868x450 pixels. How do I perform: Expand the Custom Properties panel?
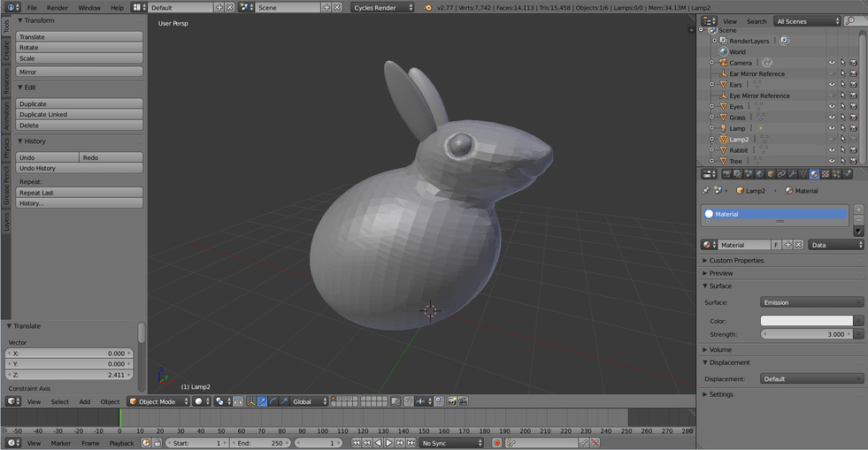[736, 261]
